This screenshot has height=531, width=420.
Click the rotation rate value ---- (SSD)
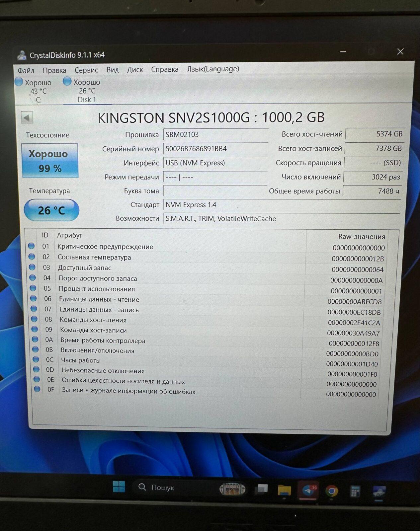(373, 163)
